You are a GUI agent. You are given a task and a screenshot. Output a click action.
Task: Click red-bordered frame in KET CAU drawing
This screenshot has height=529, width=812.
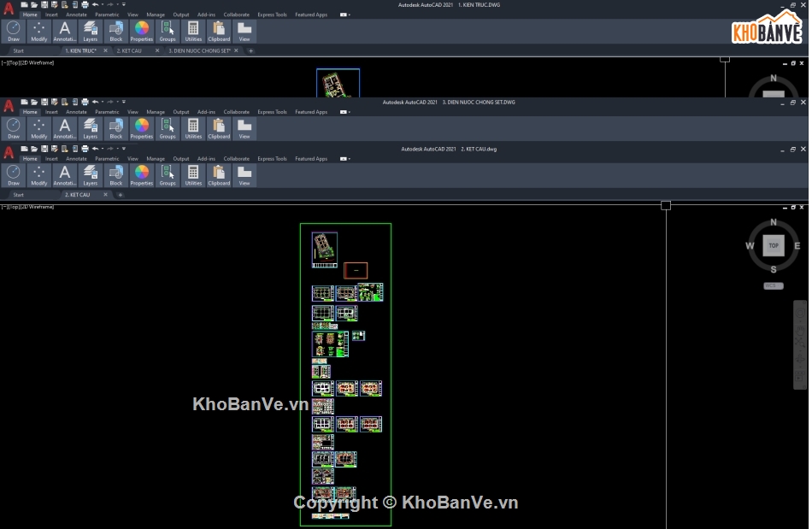point(356,270)
